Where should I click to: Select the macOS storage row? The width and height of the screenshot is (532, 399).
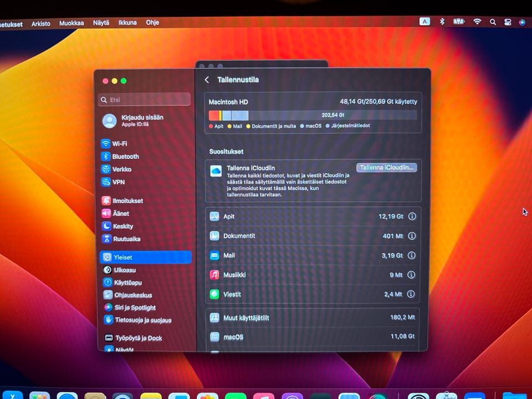[313, 336]
